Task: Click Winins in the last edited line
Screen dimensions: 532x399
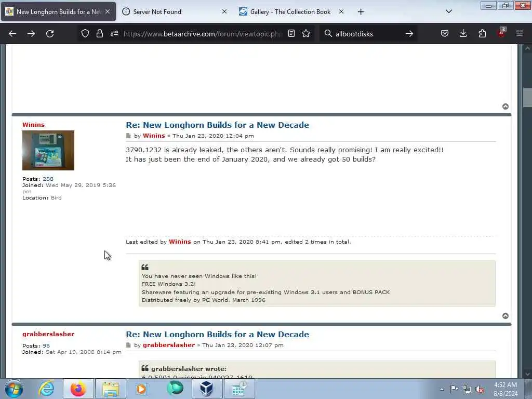Action: coord(180,242)
